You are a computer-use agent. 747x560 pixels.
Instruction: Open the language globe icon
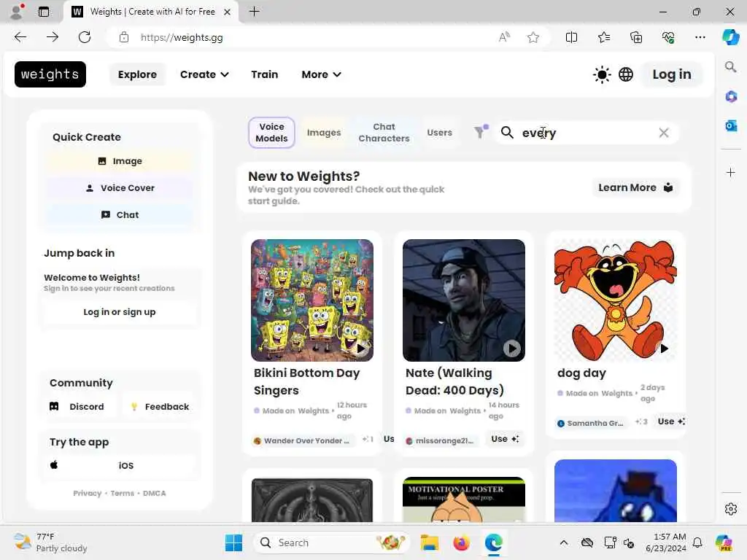click(626, 74)
